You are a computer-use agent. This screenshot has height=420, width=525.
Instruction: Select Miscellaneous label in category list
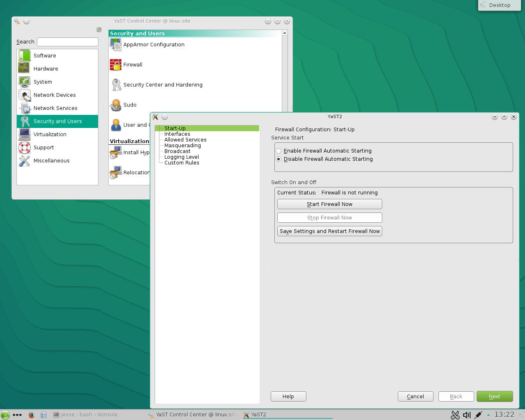coord(51,160)
